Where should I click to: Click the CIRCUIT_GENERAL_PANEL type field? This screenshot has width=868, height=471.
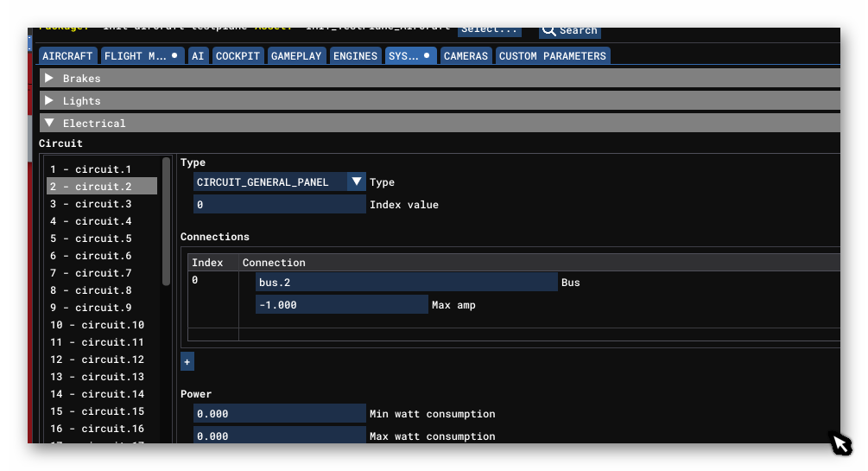coord(270,181)
